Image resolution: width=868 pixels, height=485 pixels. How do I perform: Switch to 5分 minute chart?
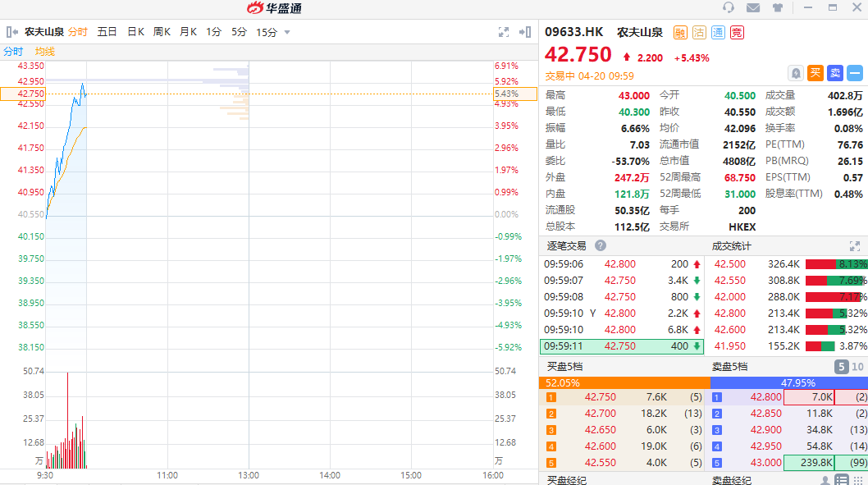[239, 32]
